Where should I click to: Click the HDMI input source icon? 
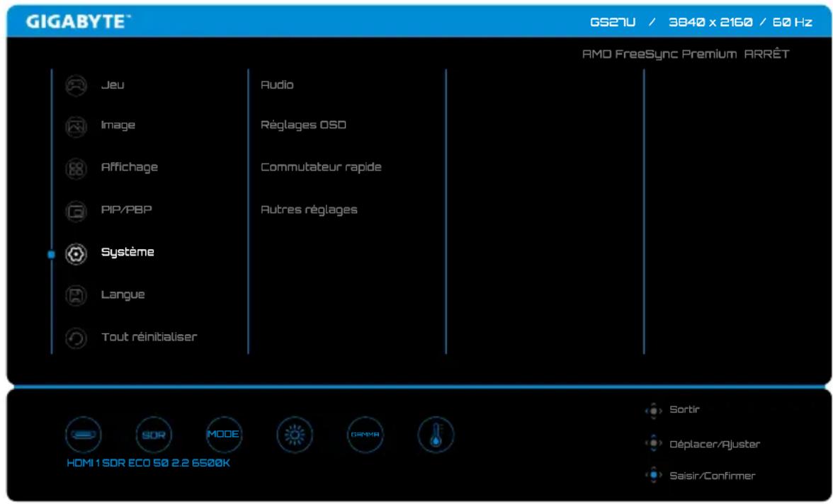click(84, 435)
